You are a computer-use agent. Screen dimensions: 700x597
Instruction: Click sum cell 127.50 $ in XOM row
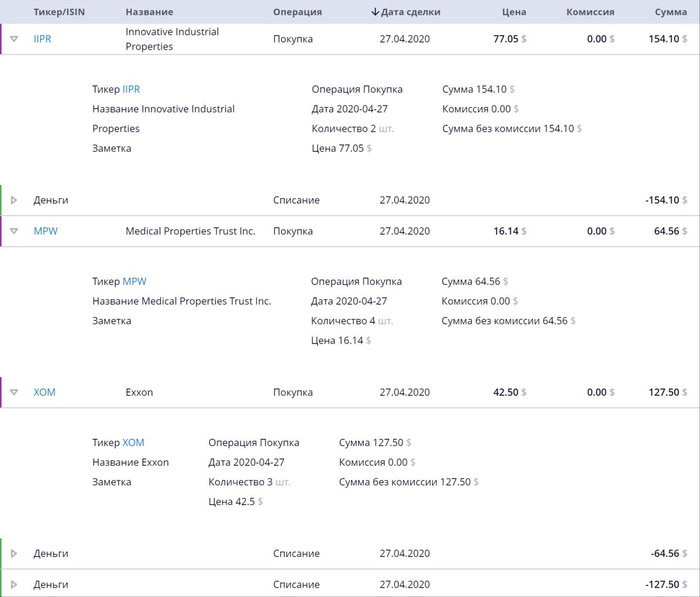click(668, 392)
